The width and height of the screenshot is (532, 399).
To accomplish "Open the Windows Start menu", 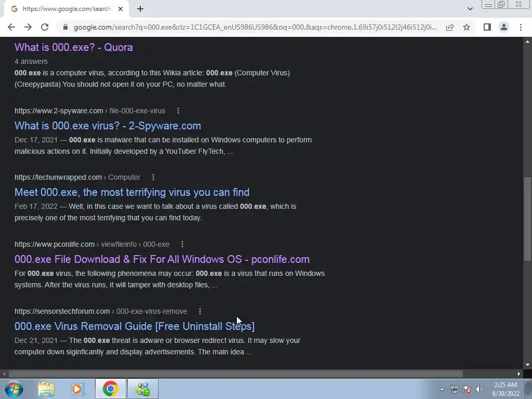I will (x=14, y=389).
